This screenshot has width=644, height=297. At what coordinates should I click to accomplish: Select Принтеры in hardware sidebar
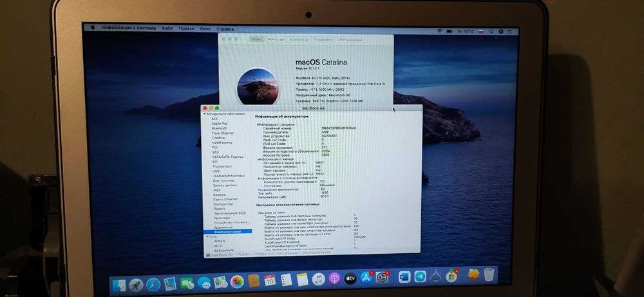(222, 218)
